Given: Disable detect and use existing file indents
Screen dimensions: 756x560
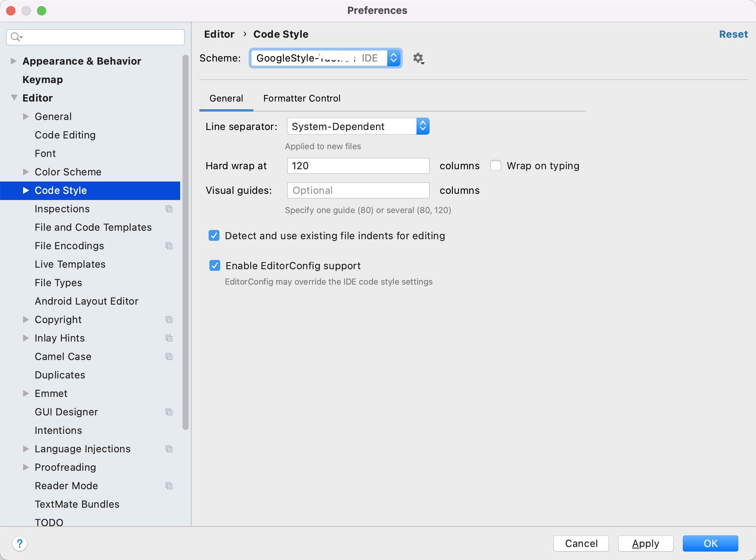Looking at the screenshot, I should (x=214, y=235).
